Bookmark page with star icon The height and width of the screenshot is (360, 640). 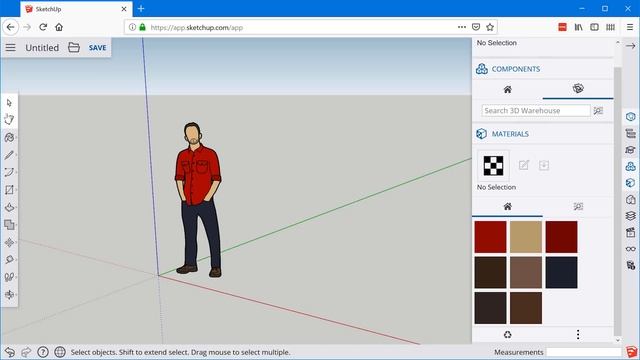tap(490, 27)
